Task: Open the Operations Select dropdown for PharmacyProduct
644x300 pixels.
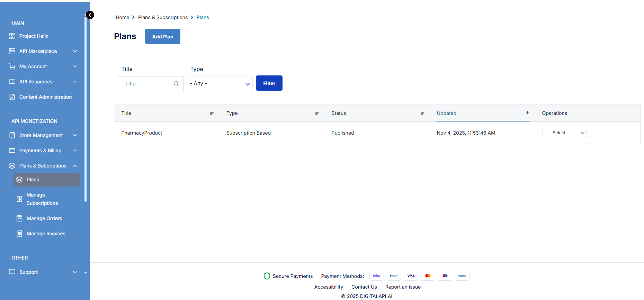Action: (x=564, y=133)
